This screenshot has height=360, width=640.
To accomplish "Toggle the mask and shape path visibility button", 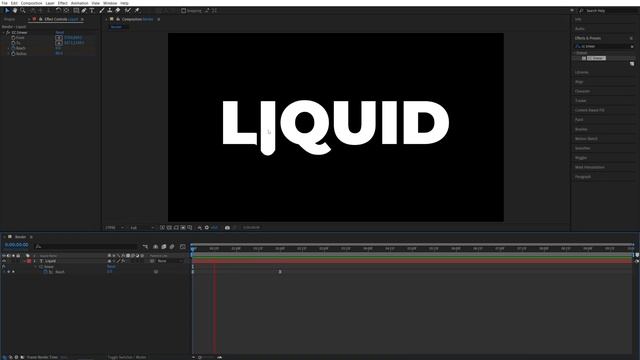I will click(176, 228).
